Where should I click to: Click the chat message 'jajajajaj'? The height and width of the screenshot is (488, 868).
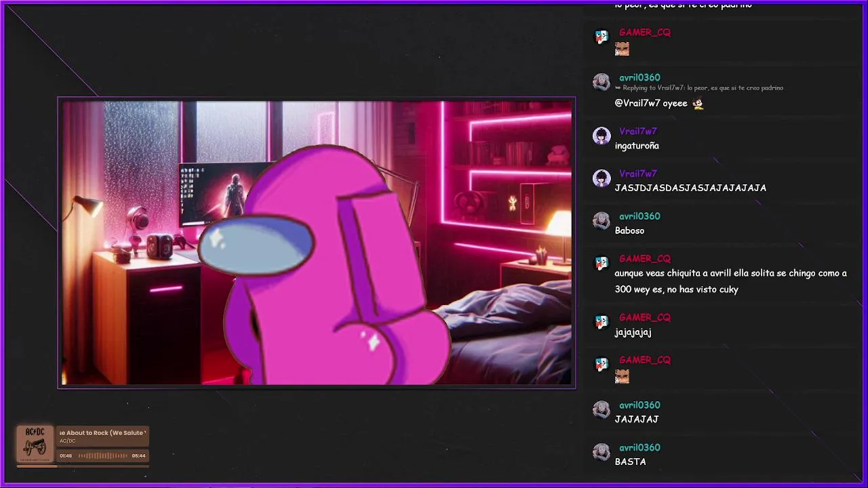633,332
